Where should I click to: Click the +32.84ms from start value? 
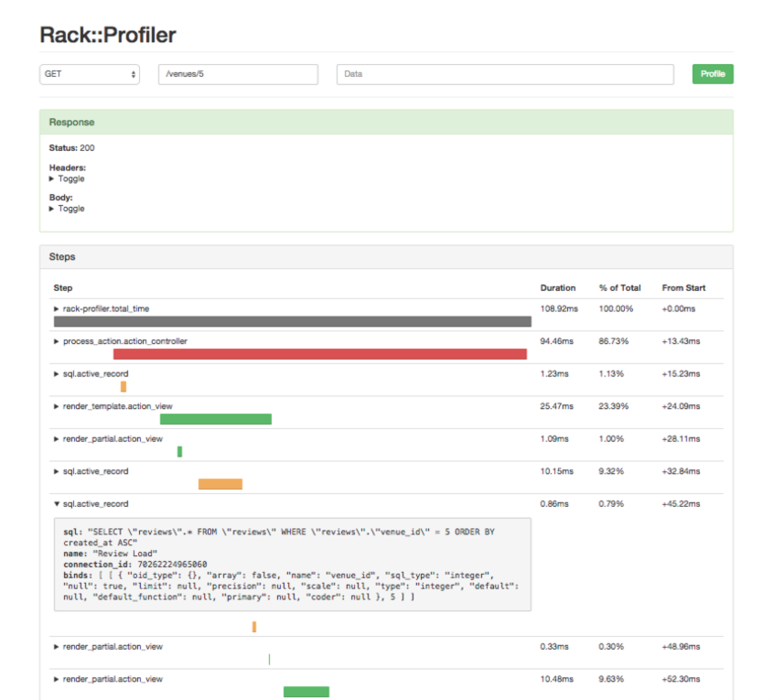pyautogui.click(x=681, y=471)
